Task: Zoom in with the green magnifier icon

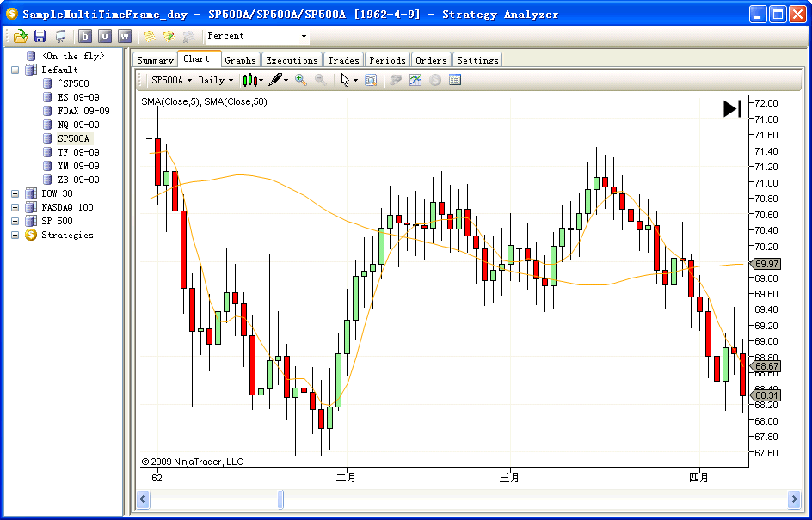Action: pos(301,80)
